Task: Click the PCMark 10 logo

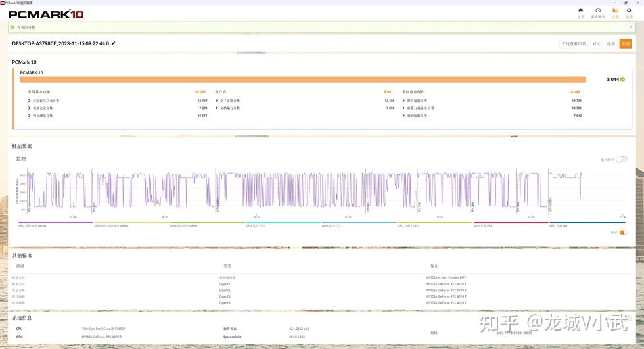Action: tap(46, 14)
